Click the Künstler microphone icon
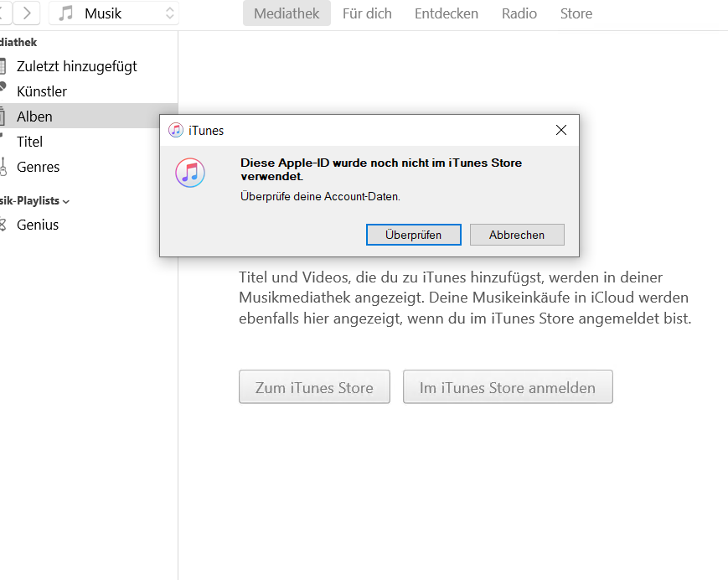This screenshot has height=580, width=728. tap(3, 87)
